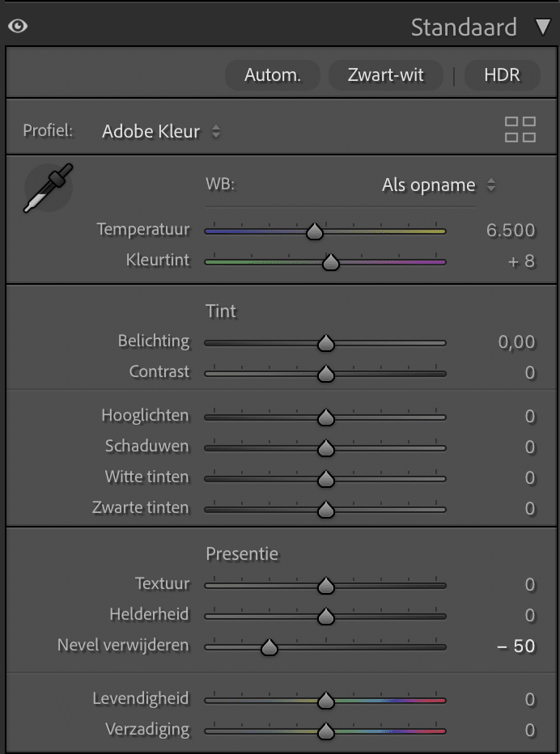560x754 pixels.
Task: Collapse the Standaard panel triangle
Action: (x=543, y=27)
